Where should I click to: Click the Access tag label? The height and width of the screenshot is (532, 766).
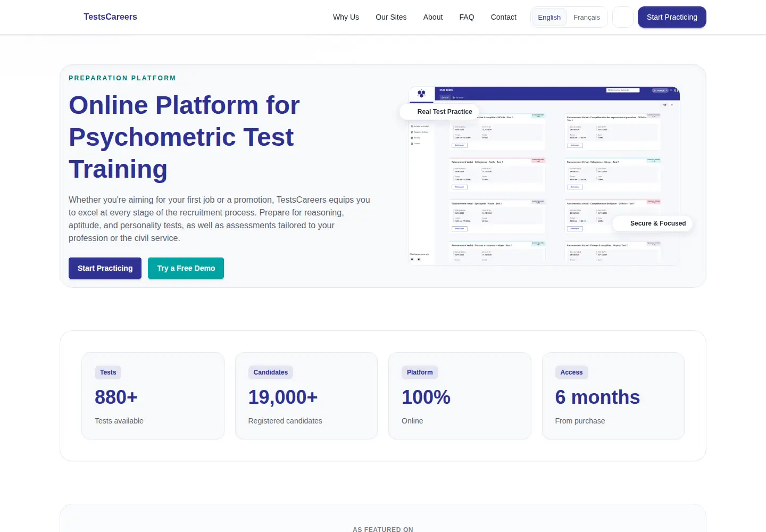coord(571,372)
